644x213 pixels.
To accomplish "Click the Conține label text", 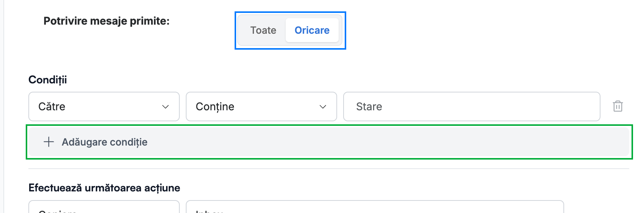I will (x=215, y=107).
